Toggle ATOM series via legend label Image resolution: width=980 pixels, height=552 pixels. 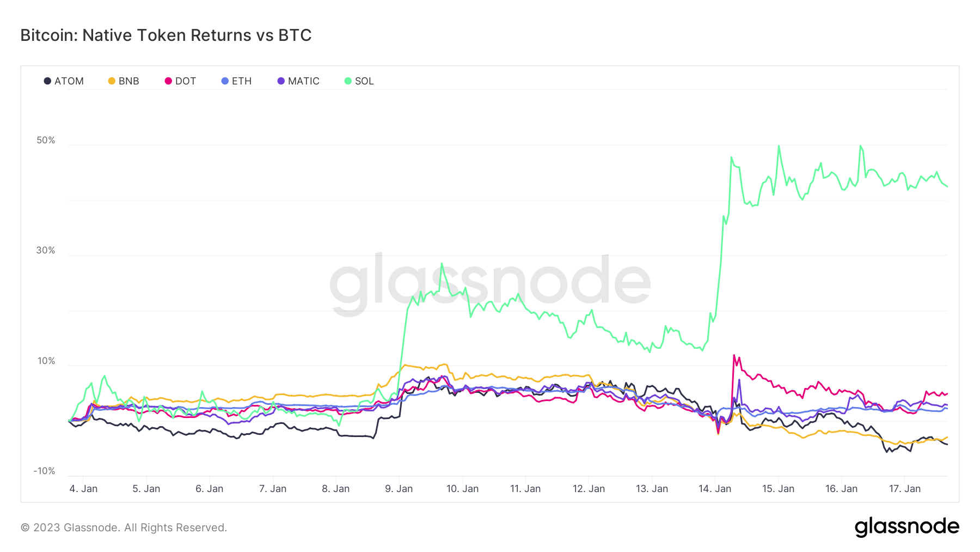pos(69,81)
